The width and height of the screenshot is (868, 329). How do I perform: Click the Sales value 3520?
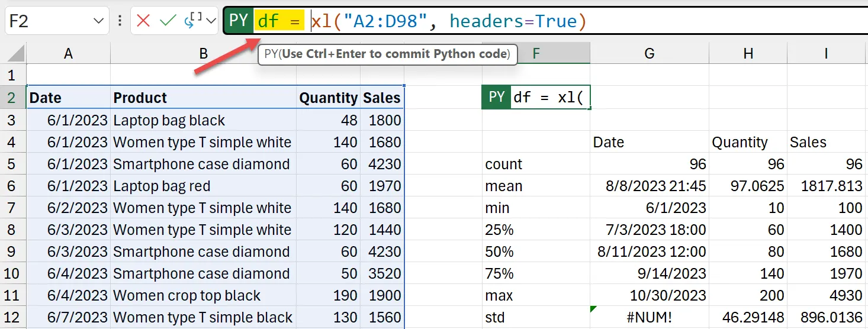tap(382, 273)
